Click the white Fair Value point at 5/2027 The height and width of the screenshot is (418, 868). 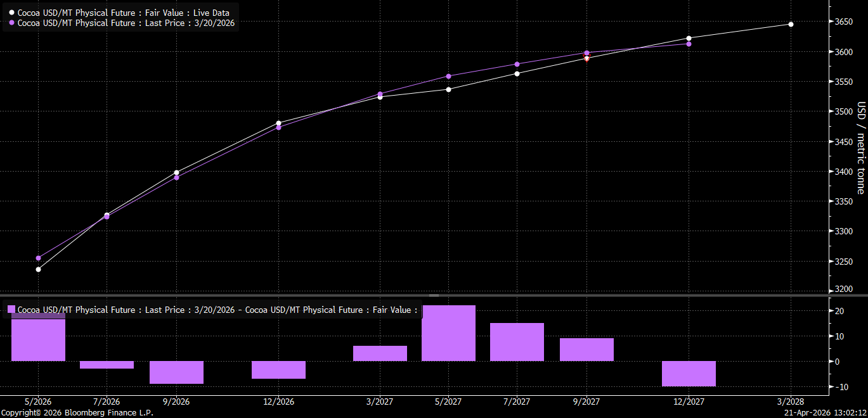448,89
